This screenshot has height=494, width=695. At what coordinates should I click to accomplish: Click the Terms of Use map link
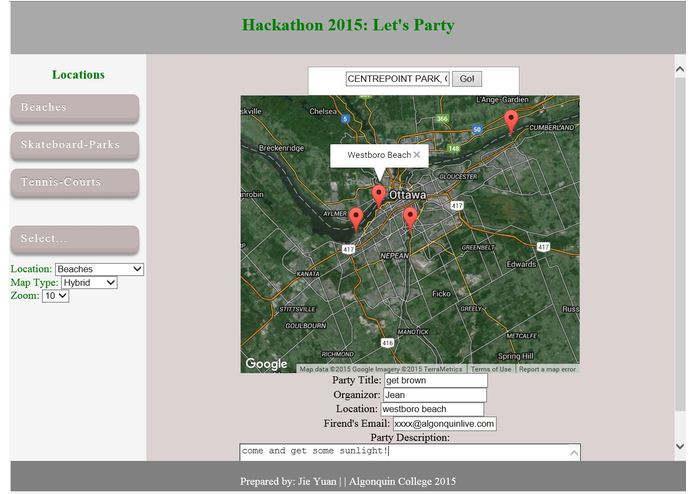tap(491, 369)
